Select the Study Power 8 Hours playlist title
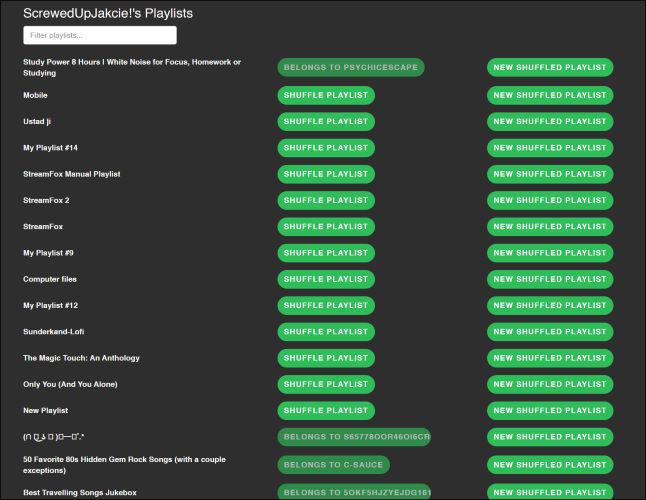Viewport: 646px width, 500px height. tap(132, 68)
